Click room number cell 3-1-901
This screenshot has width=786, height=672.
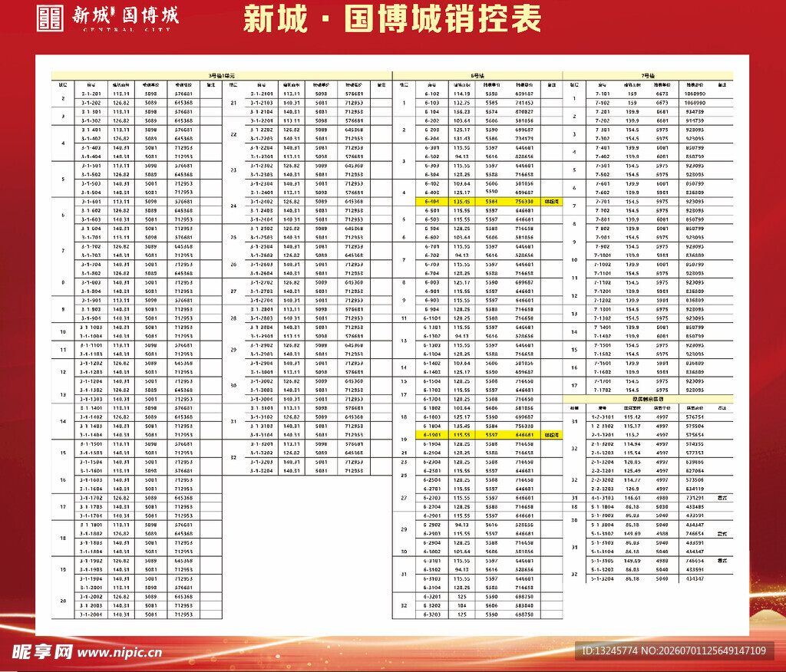91,300
